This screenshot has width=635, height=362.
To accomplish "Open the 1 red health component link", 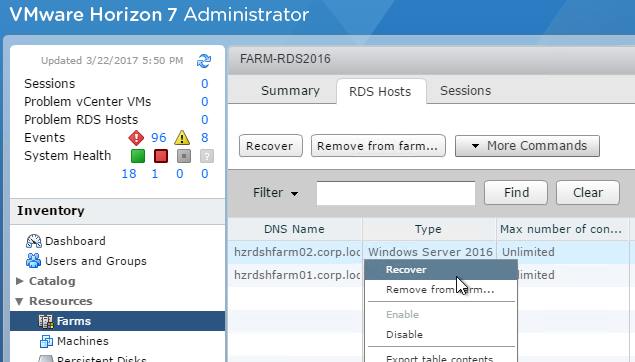I will (154, 174).
